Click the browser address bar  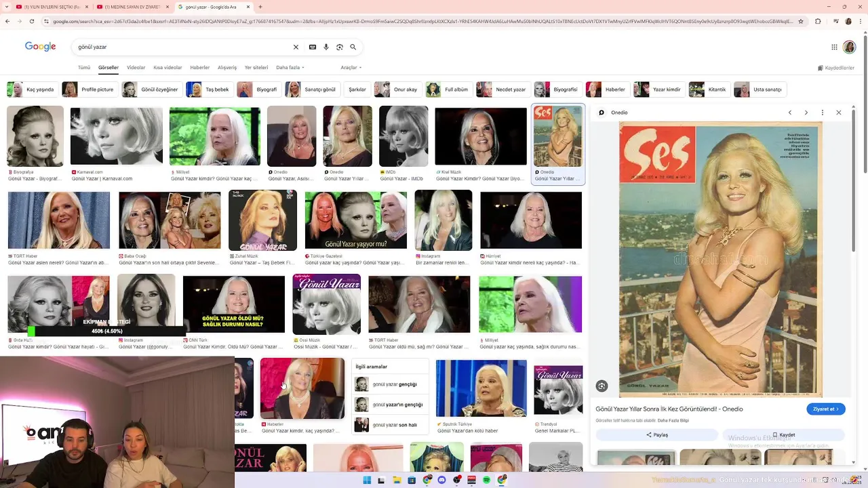click(420, 21)
